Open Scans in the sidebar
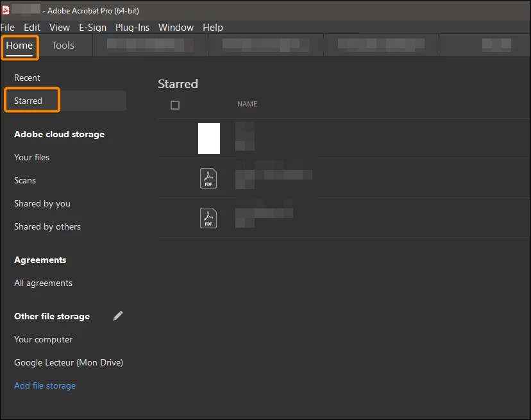This screenshot has width=531, height=420. [x=25, y=180]
